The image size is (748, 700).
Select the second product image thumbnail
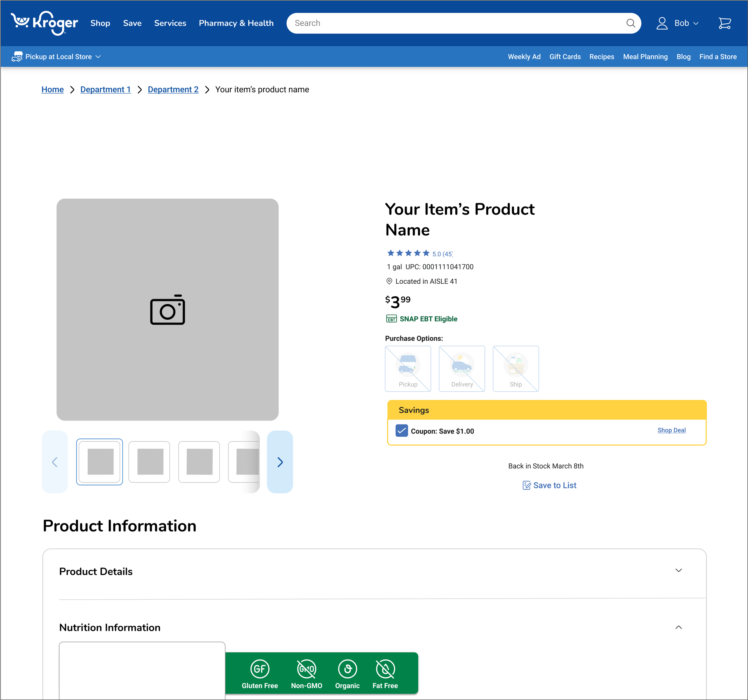149,462
